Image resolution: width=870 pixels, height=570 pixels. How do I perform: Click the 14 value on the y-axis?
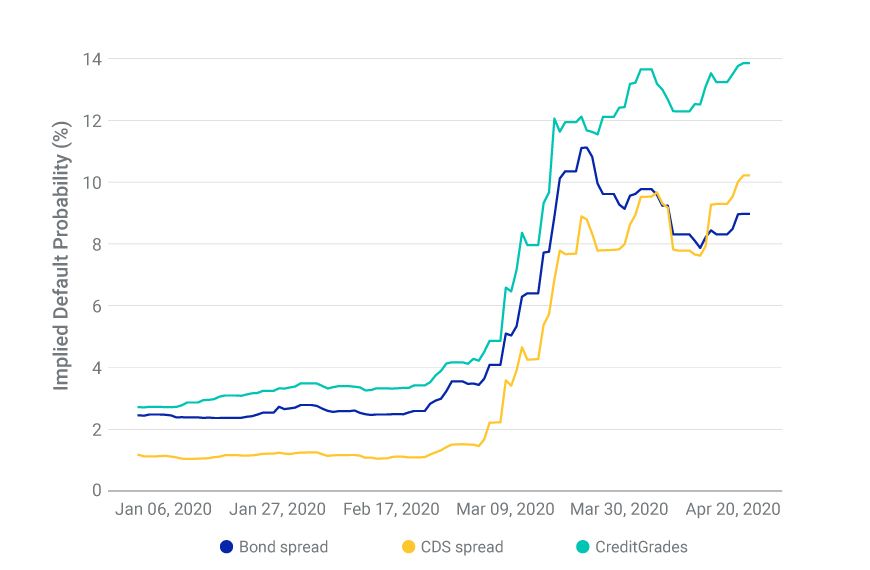coord(93,59)
